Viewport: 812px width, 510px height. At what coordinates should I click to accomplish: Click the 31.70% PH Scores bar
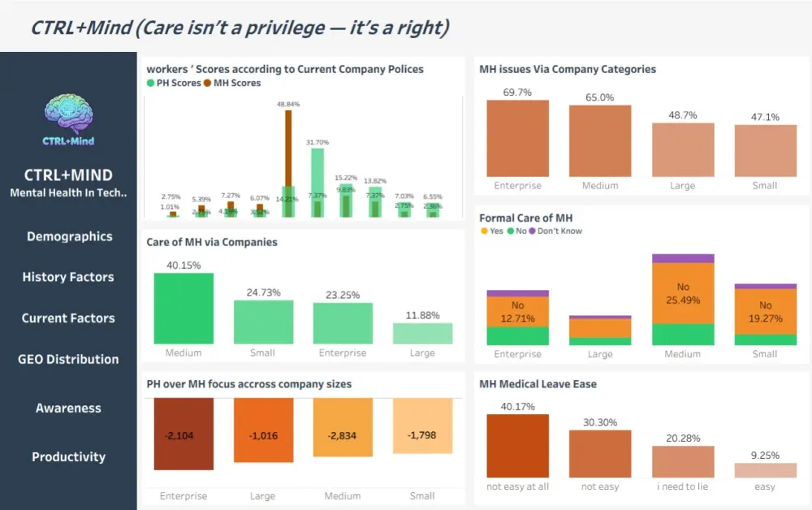click(317, 183)
